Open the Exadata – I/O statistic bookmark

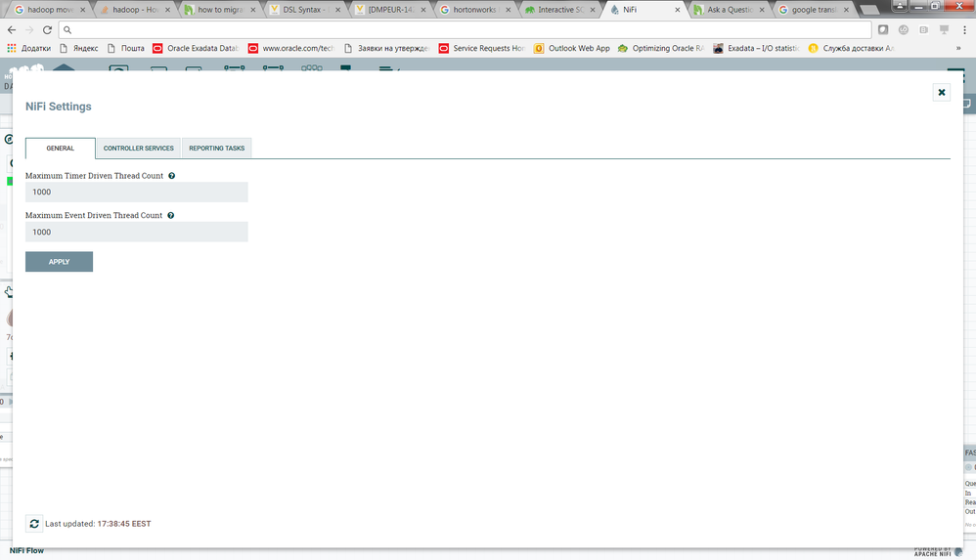[x=756, y=48]
